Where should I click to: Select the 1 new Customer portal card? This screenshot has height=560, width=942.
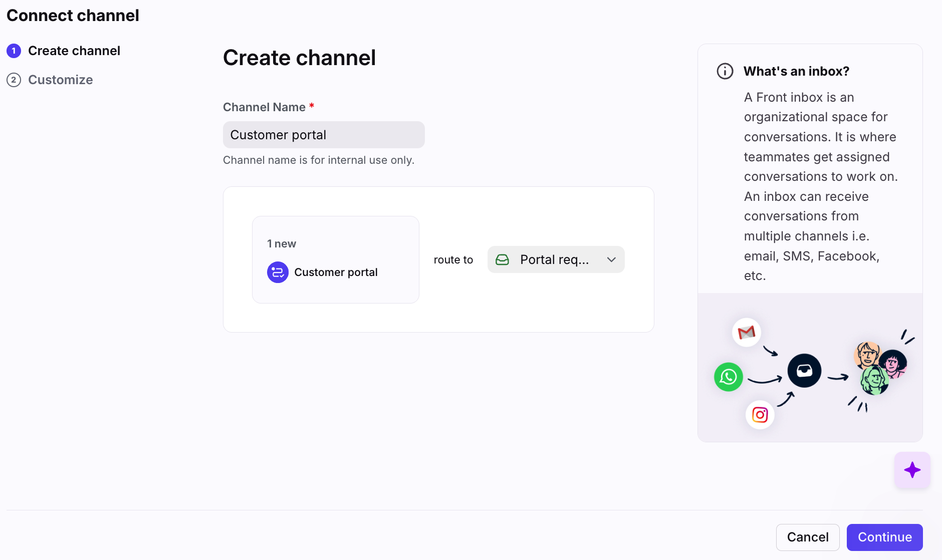335,259
